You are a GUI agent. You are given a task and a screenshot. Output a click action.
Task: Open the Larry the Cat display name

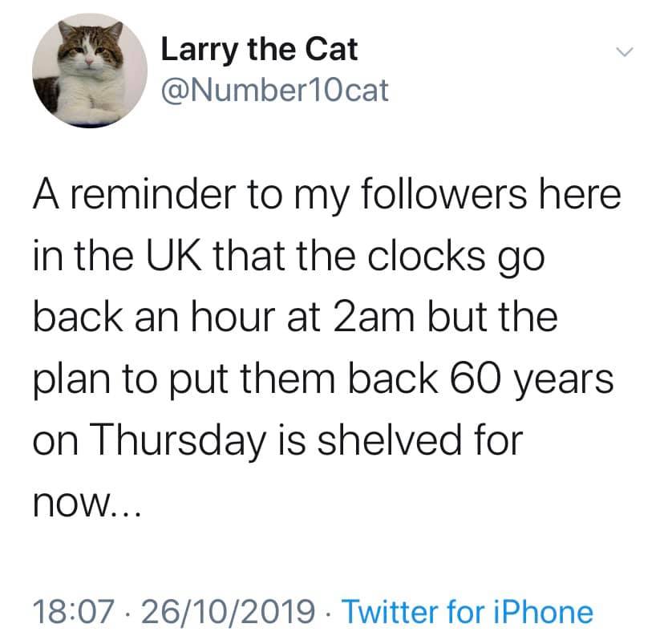click(x=259, y=51)
